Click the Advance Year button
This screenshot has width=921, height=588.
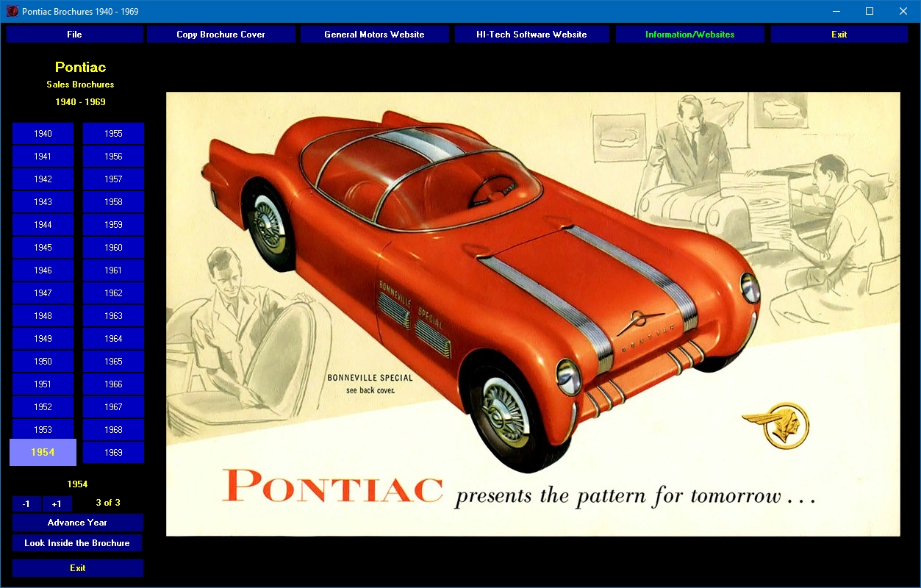click(77, 523)
